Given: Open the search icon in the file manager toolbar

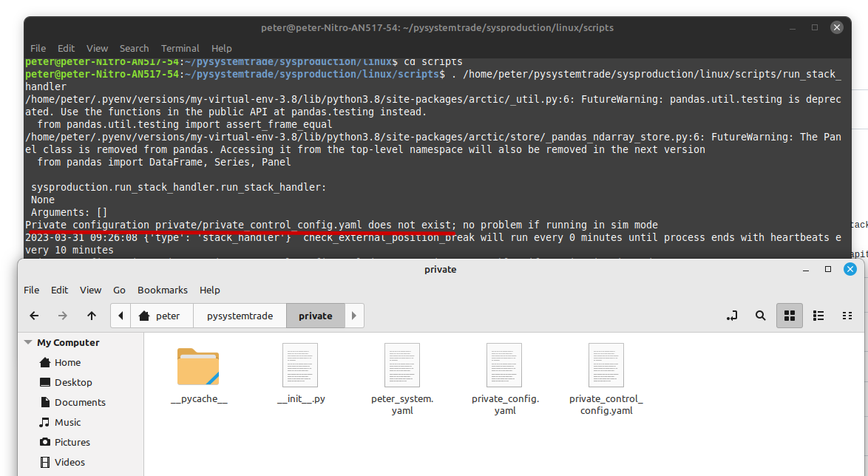Looking at the screenshot, I should 760,316.
